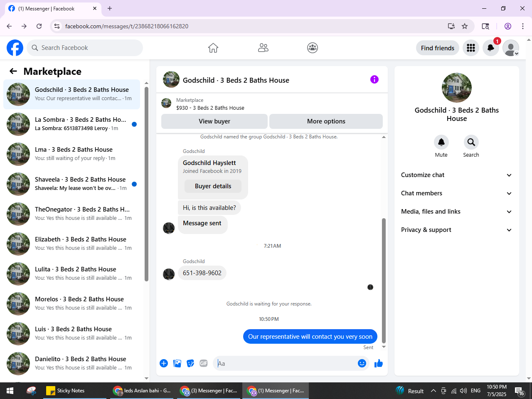Open the Lma 3 Beds 2 Baths conversation
The width and height of the screenshot is (532, 399).
click(x=71, y=154)
